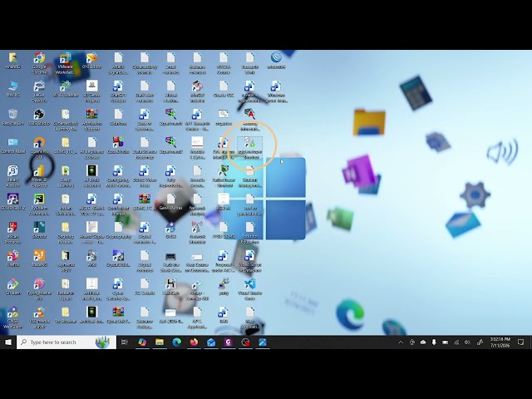The height and width of the screenshot is (399, 532).
Task: Select the GNS3 WebClient desktop shortcut
Action: [x=13, y=317]
